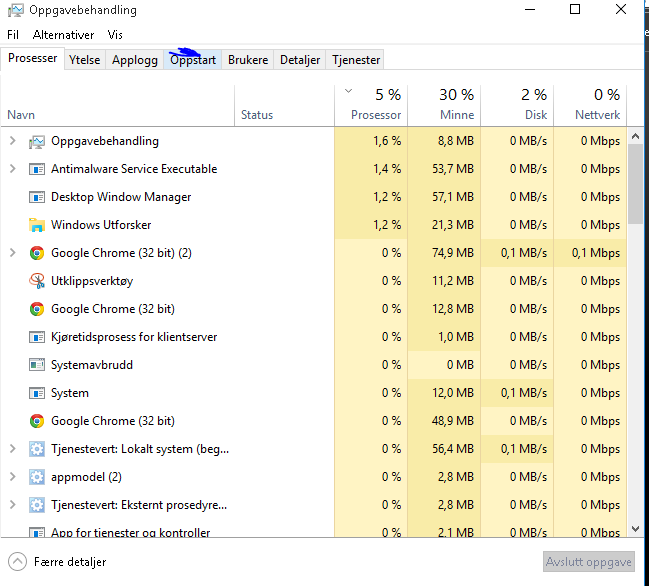Expand Tjenestevert: Eksternt prosedyre group
Image resolution: width=649 pixels, height=586 pixels.
coord(12,505)
